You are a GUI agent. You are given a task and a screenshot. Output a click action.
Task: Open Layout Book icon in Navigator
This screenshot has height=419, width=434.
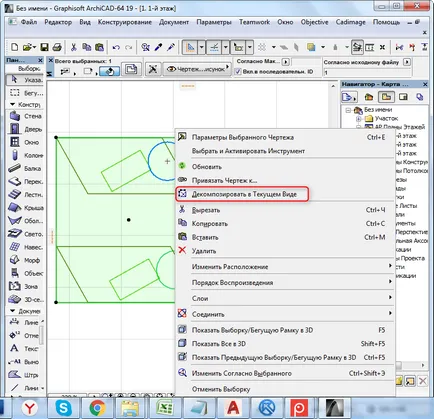pyautogui.click(x=403, y=97)
